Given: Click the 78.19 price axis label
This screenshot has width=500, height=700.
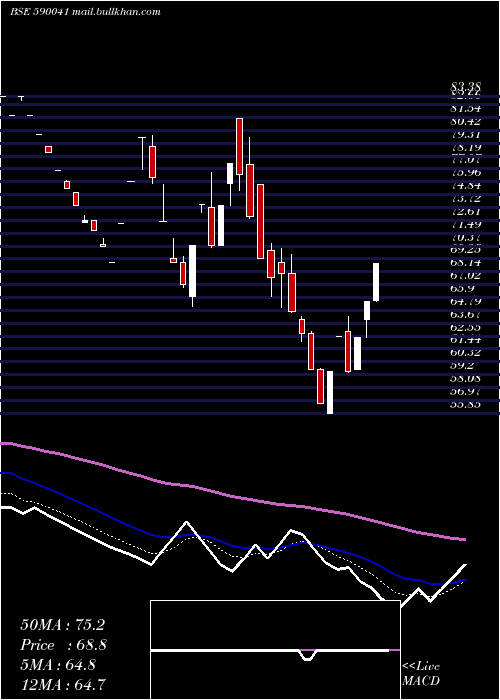Looking at the screenshot, I should [465, 147].
